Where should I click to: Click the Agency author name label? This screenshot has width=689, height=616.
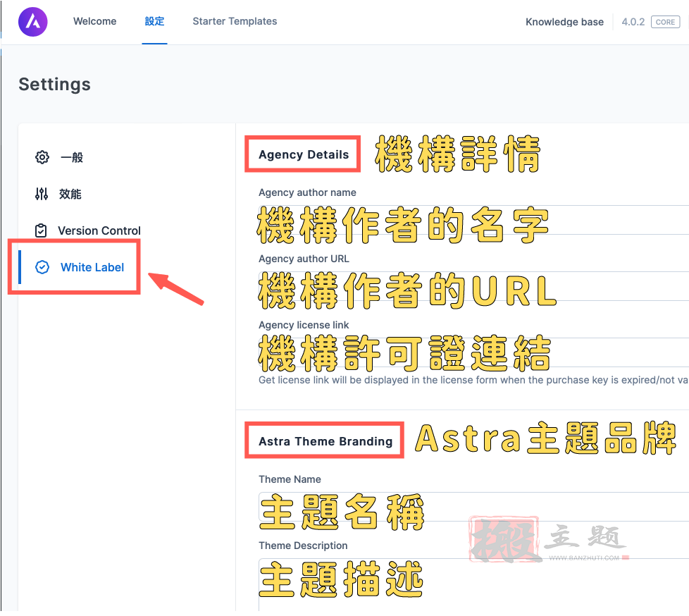coord(307,192)
